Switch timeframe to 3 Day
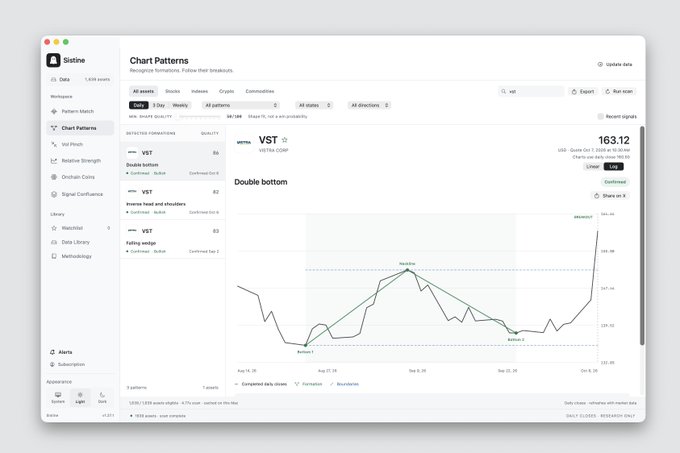Screen dimensions: 680x453 tap(159, 105)
